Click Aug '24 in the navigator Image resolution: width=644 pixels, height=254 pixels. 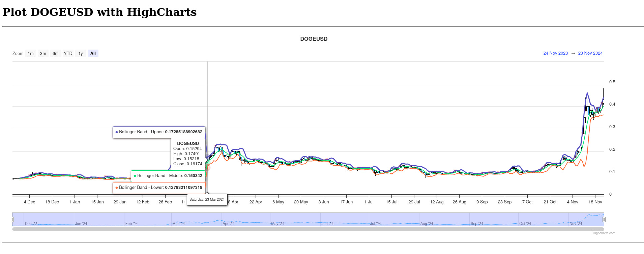[x=427, y=224]
